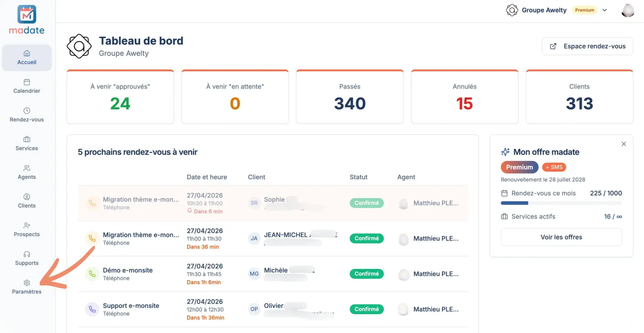This screenshot has height=333, width=644.
Task: Click Confirmé status on JEAN-MICHEL's row
Action: pos(367,239)
